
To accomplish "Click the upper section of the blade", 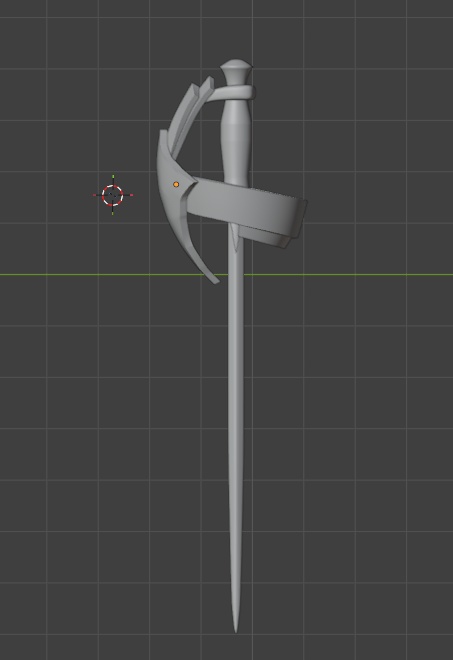I will (x=236, y=303).
